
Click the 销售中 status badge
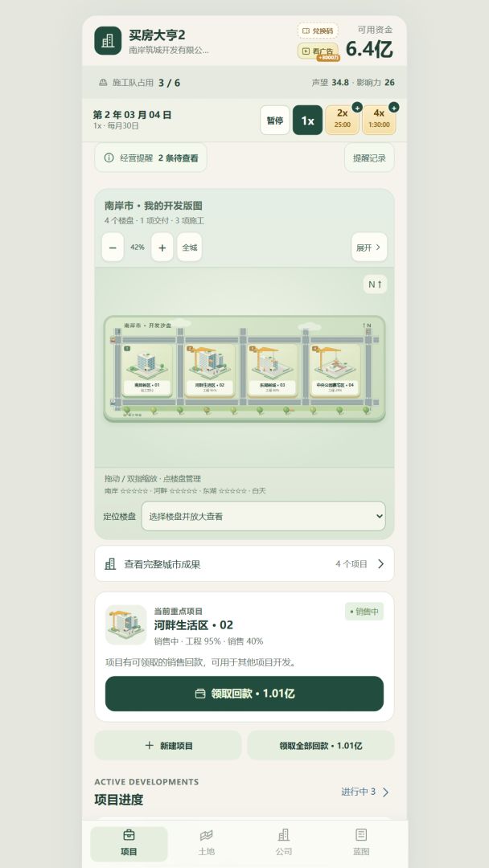pos(364,612)
